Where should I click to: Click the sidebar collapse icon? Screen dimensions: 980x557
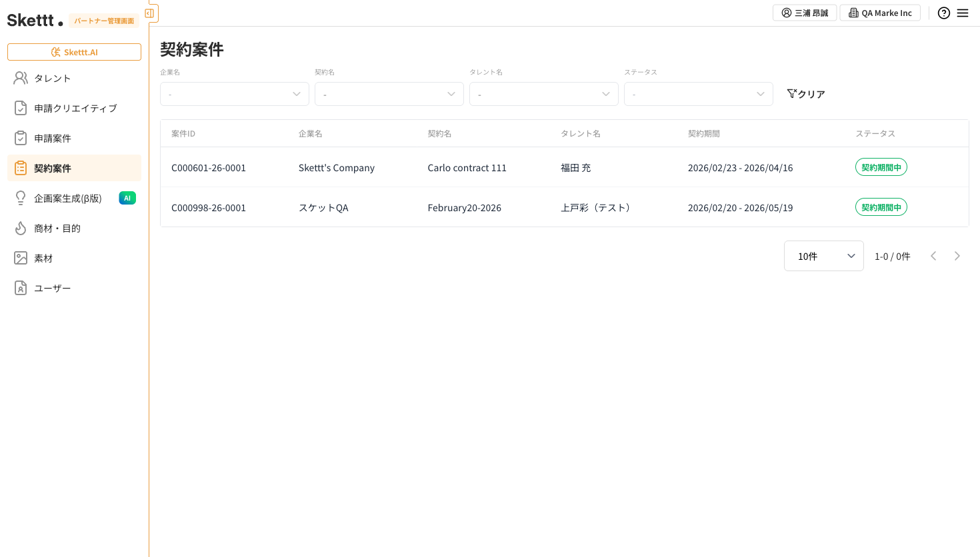pos(150,13)
